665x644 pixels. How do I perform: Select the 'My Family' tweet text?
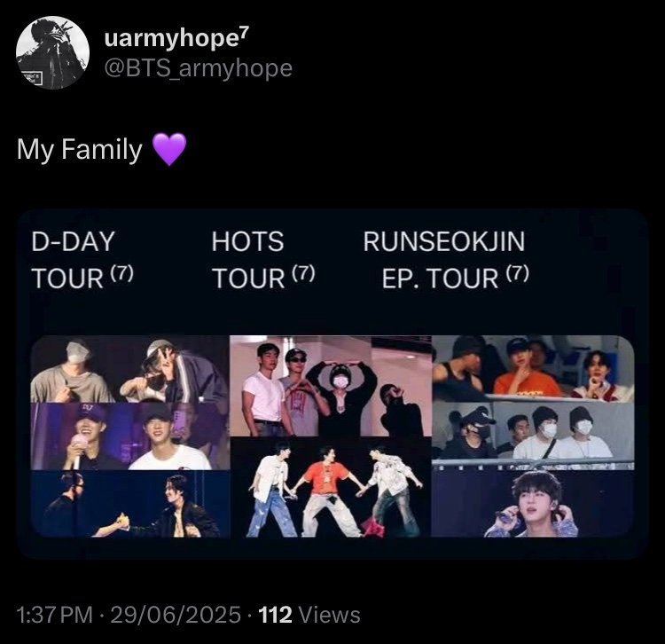pyautogui.click(x=79, y=149)
